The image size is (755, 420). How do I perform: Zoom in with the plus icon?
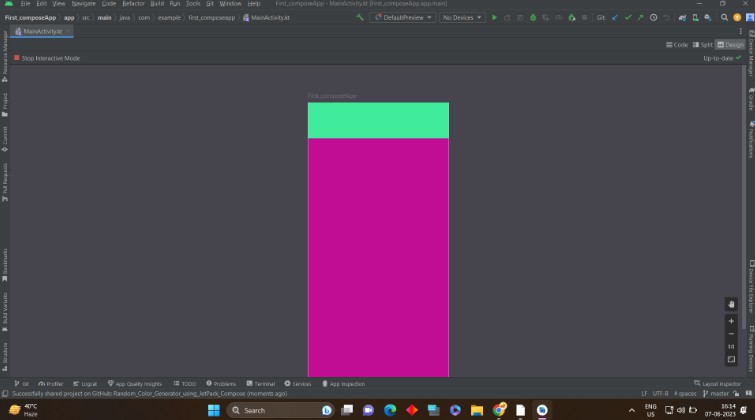[x=731, y=321]
